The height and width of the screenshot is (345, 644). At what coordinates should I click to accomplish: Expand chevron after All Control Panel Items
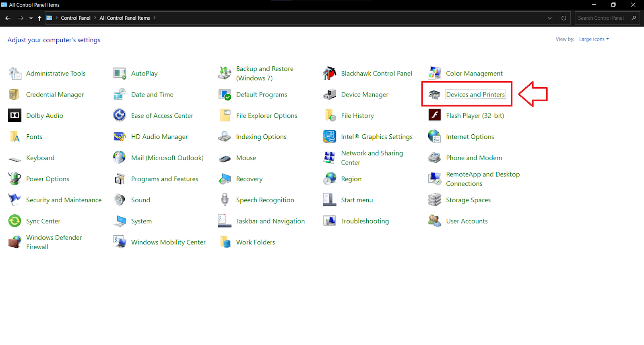(x=155, y=18)
